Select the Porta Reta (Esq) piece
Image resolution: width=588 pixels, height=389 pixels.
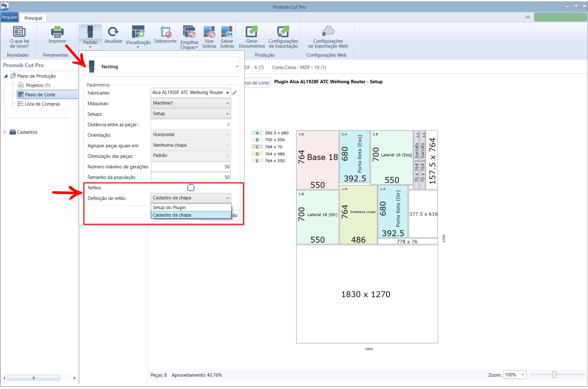coord(355,157)
